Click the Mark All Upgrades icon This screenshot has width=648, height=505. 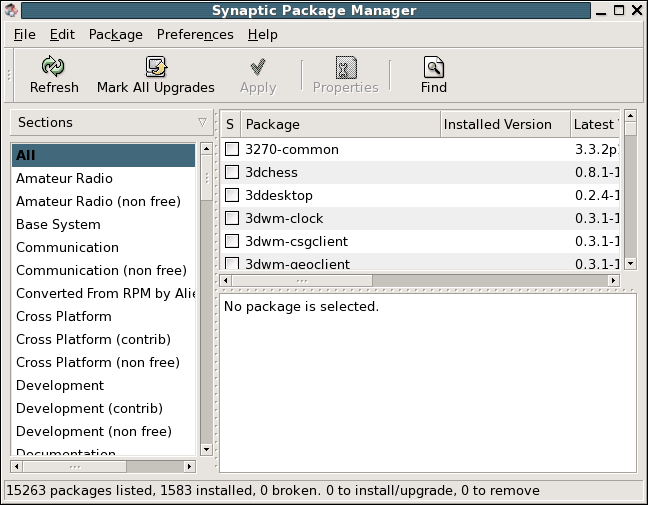pos(156,67)
